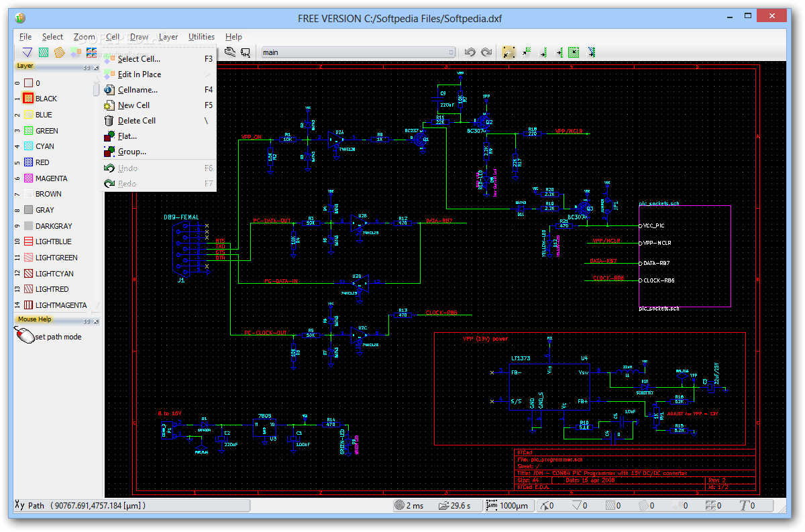The height and width of the screenshot is (532, 805).
Task: Click the LIGHTMAGENTA layer name
Action: (61, 305)
